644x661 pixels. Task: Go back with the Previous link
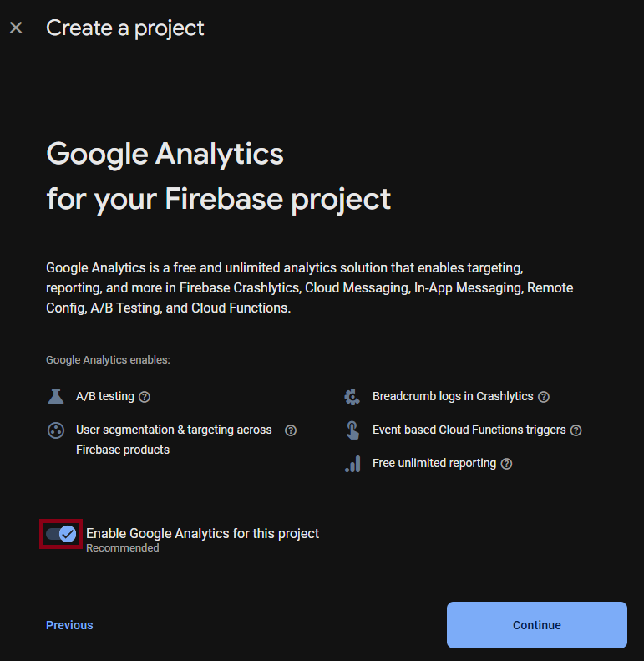click(x=69, y=625)
